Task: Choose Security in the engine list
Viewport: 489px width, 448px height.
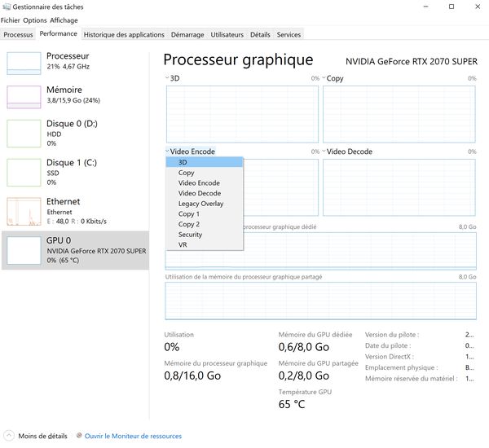Action: 205,234
